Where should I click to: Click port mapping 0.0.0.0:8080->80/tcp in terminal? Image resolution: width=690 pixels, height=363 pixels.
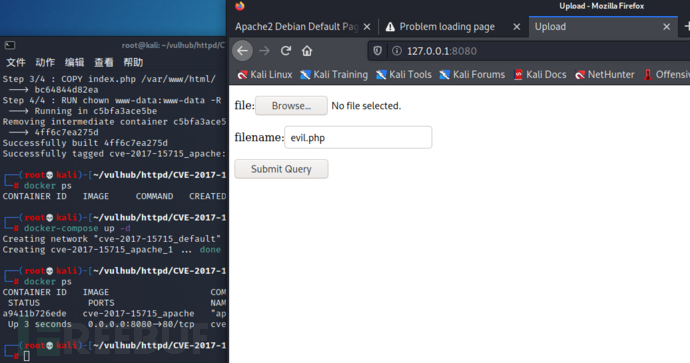(141, 324)
